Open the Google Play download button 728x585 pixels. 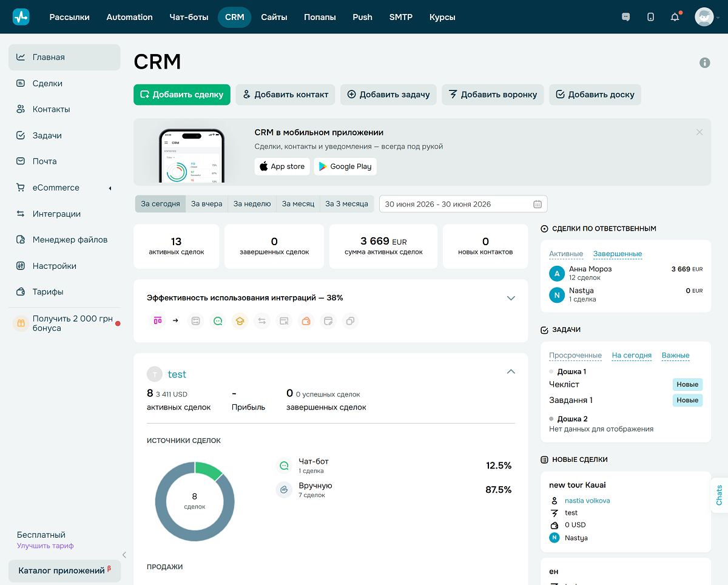(345, 166)
